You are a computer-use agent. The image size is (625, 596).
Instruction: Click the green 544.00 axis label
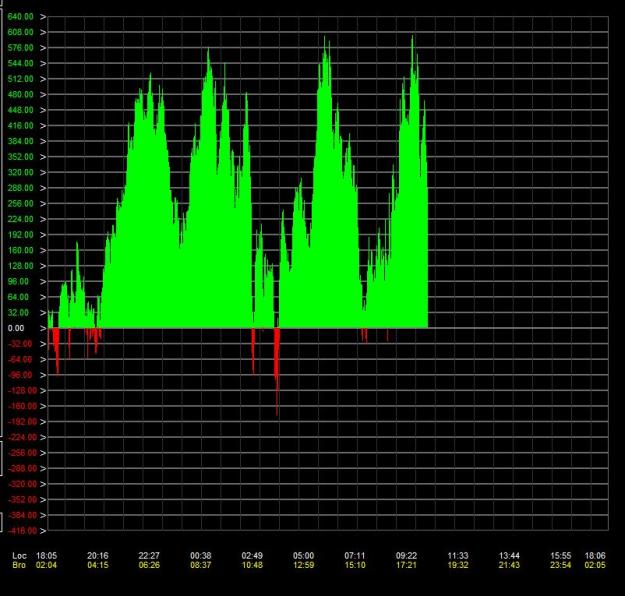[x=20, y=63]
